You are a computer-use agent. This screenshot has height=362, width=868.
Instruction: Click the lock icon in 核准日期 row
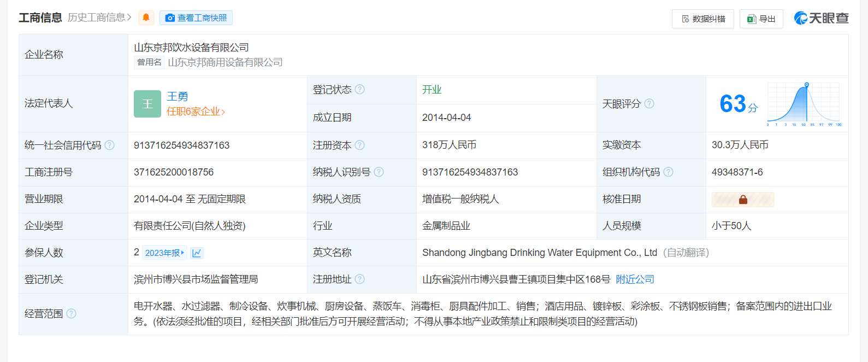[743, 200]
